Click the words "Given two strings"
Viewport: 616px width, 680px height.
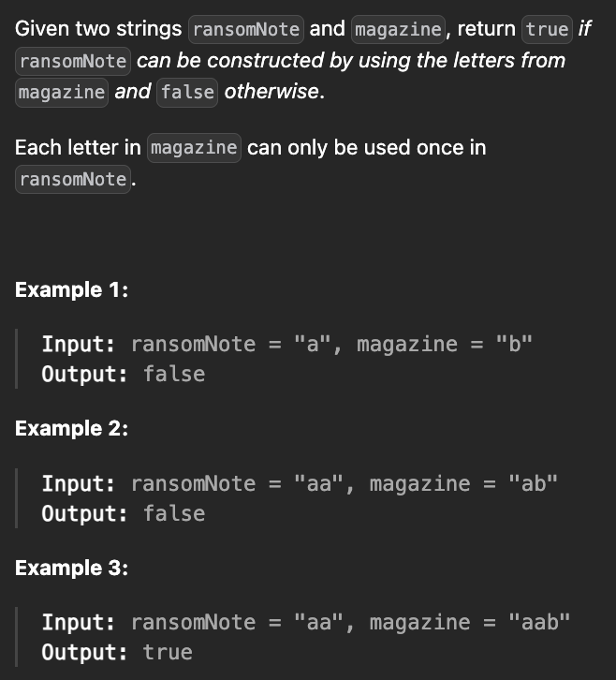coord(98,29)
